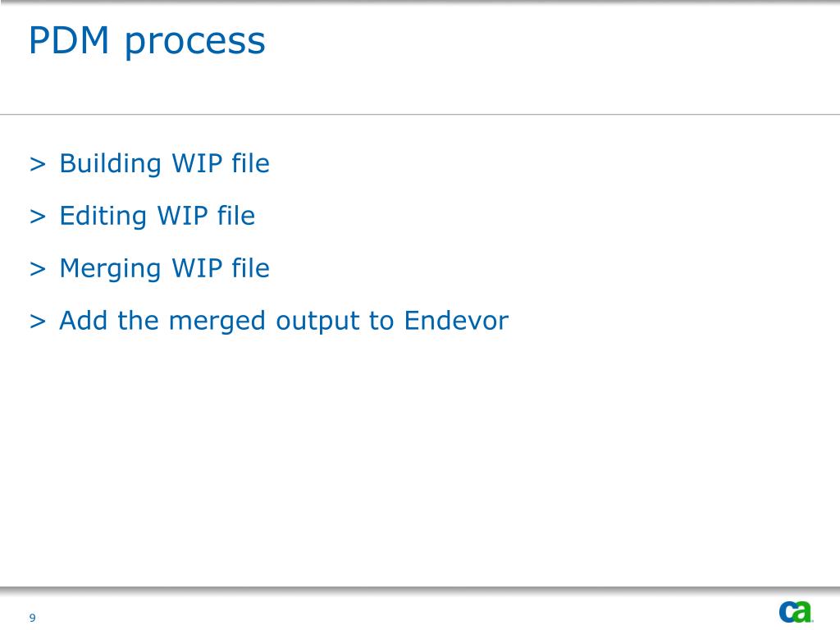The image size is (840, 630).
Task: Click the arrow marker before Merging WIP file
Action: [x=38, y=269]
